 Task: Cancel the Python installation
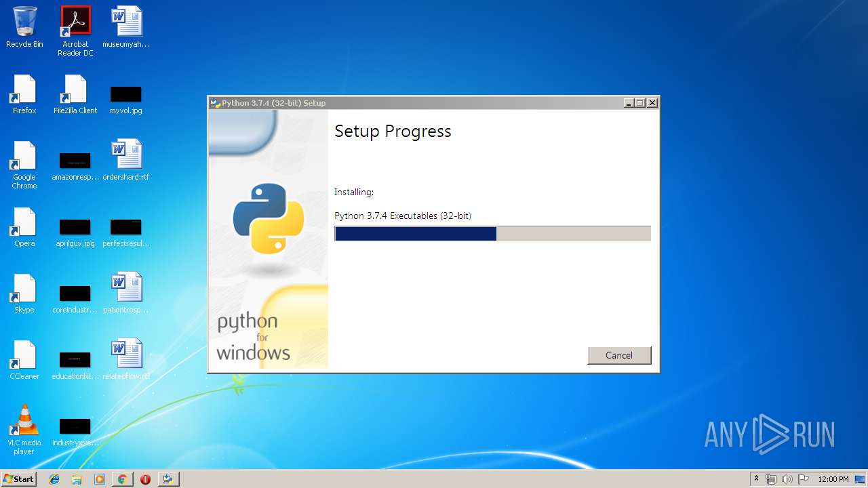pyautogui.click(x=619, y=355)
